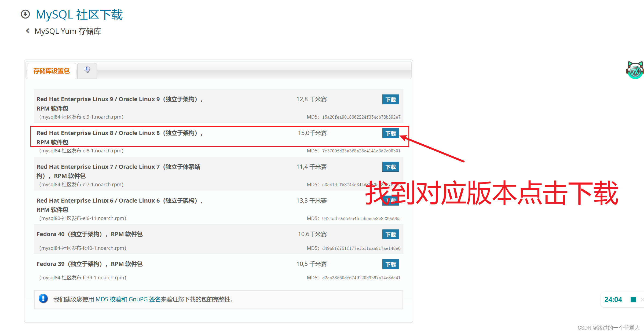The image size is (644, 333).
Task: Click the blue alert icon in the MD5 advisory bar
Action: [x=43, y=299]
